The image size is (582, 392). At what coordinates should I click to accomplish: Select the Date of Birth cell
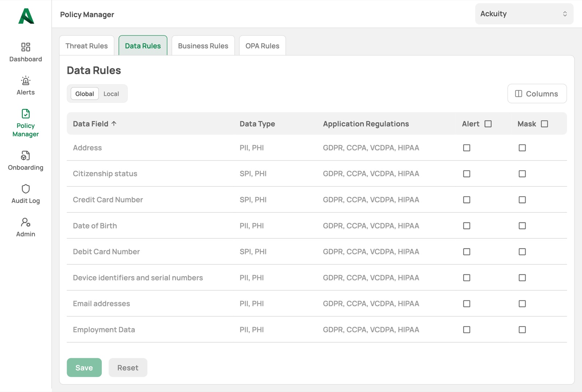(95, 226)
